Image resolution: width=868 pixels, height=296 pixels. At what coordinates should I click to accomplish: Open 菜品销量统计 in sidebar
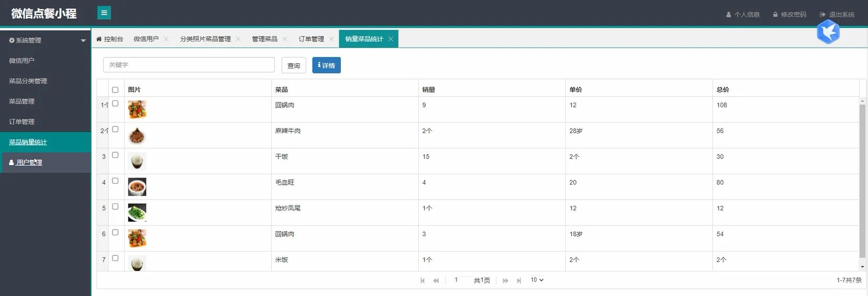coord(46,142)
